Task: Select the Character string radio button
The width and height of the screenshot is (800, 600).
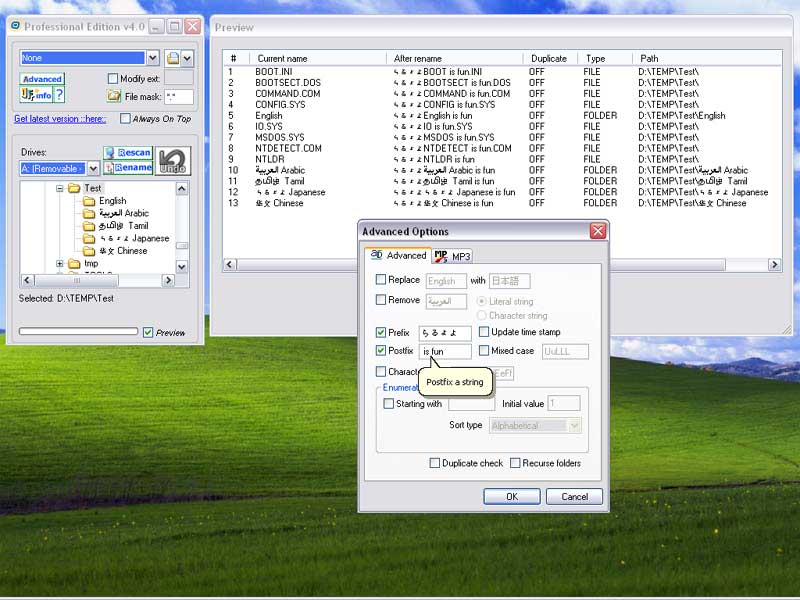Action: click(x=481, y=315)
